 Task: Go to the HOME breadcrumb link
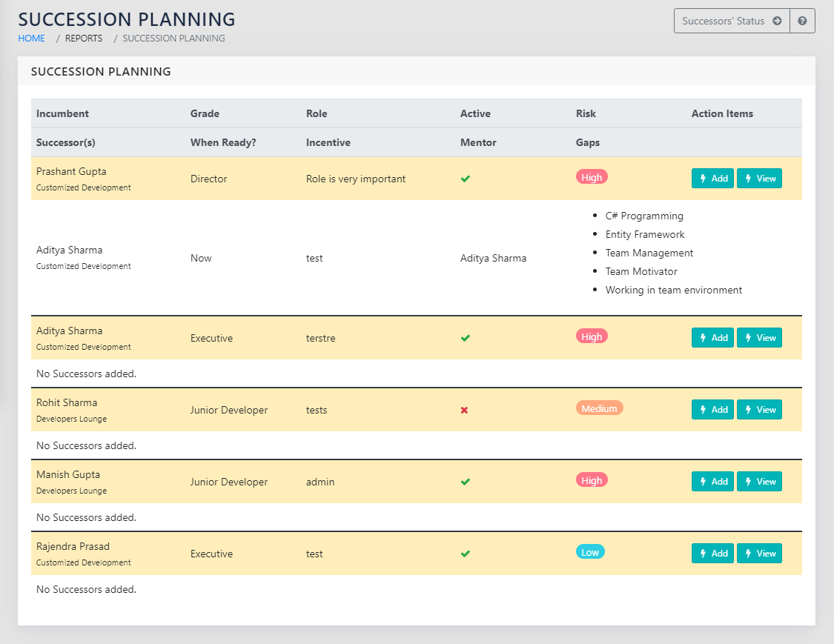[x=31, y=39]
